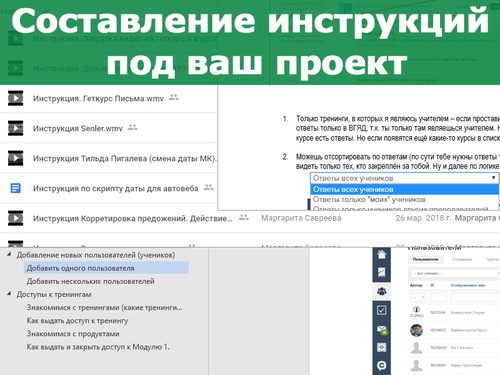Select Добавить нескольких пользователей topic
Image resolution: width=500 pixels, height=375 pixels.
(90, 281)
